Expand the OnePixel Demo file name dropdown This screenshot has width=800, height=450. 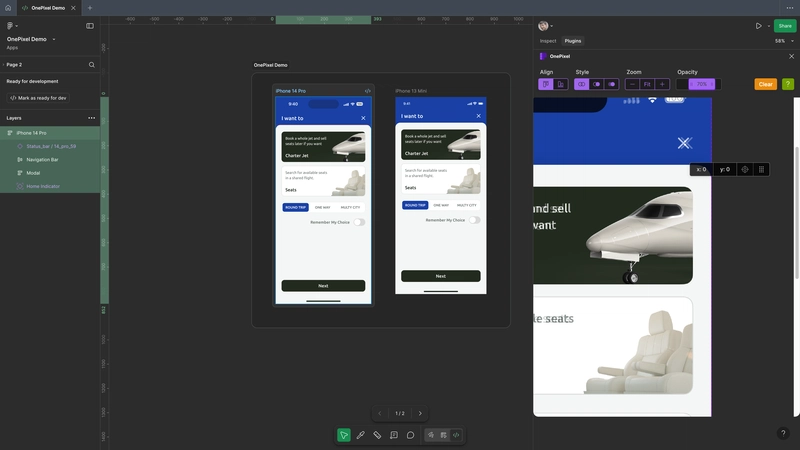[x=54, y=39]
